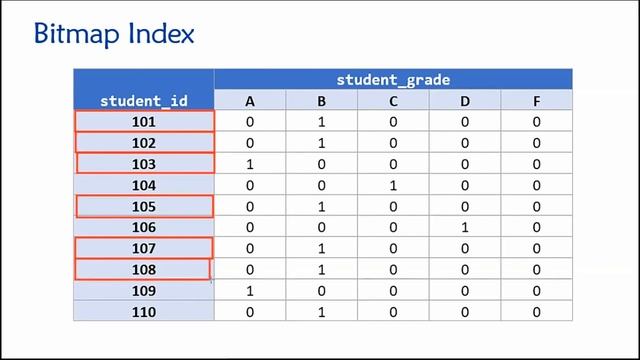Click the '0' in row 110 column A
640x360 pixels.
pyautogui.click(x=250, y=312)
